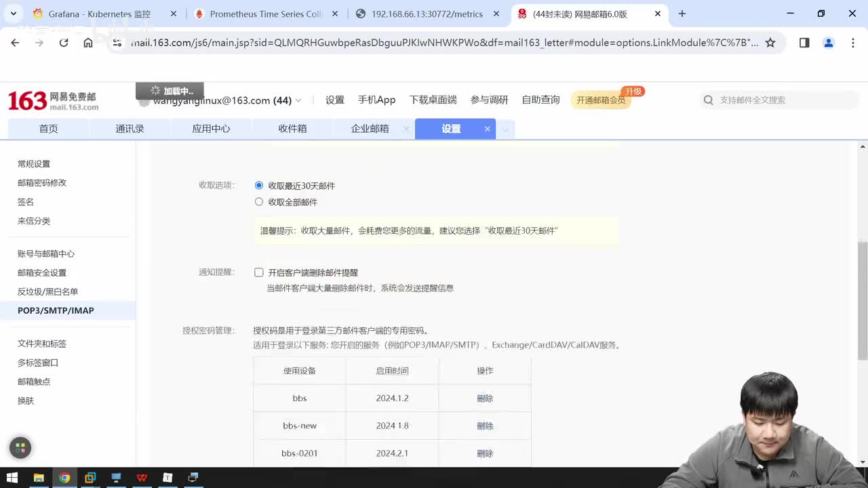Open browser side panel icon
Screen dimensions: 868x488
tap(804, 43)
